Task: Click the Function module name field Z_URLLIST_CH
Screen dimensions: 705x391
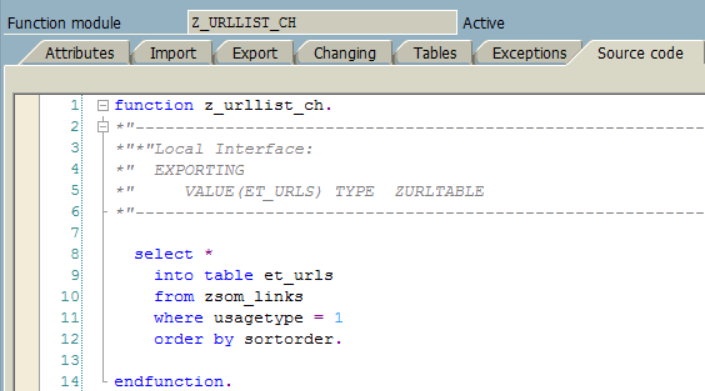Action: click(x=322, y=22)
